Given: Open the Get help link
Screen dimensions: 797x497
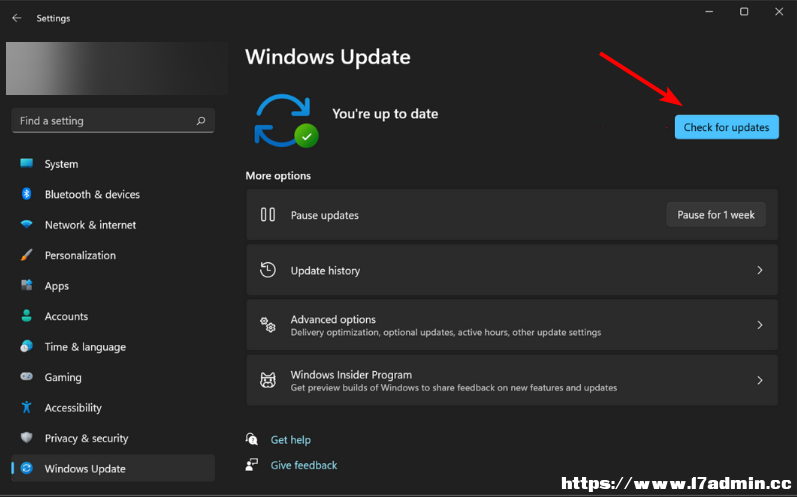Looking at the screenshot, I should tap(290, 440).
